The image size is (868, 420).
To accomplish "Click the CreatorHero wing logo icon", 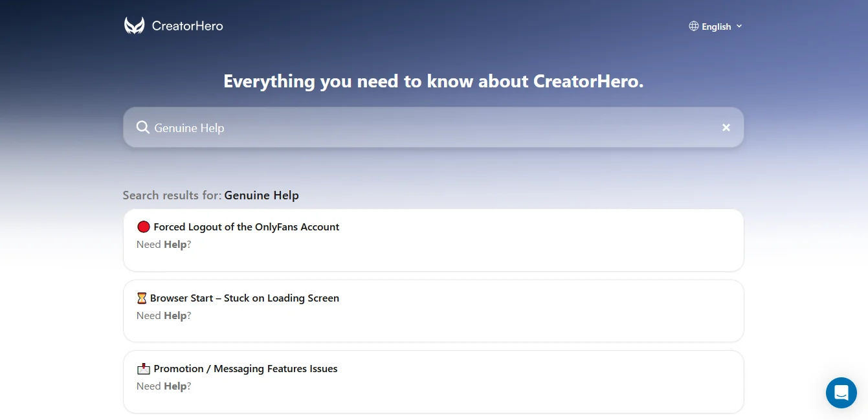I will 134,26.
